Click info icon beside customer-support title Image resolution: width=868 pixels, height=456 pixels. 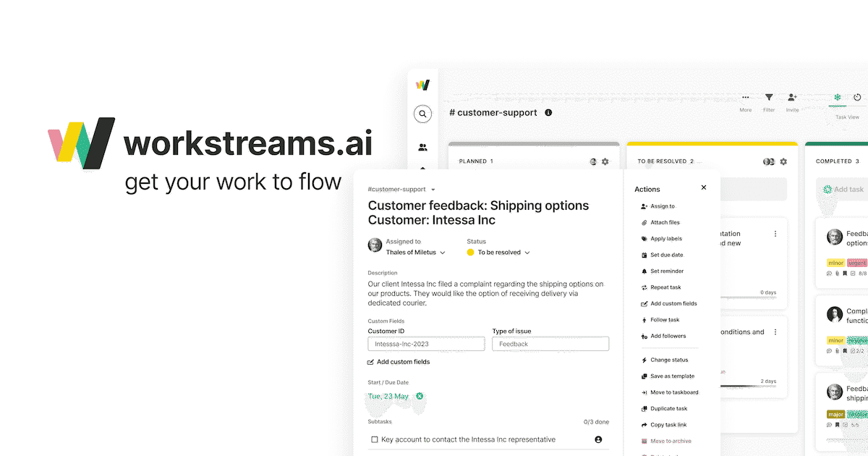(x=548, y=113)
